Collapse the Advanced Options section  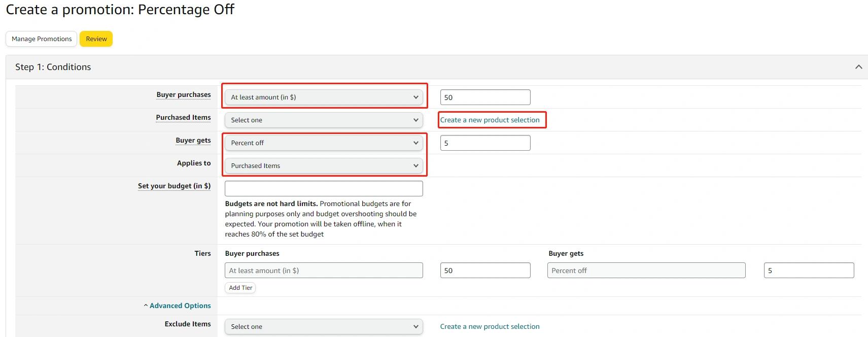point(177,306)
